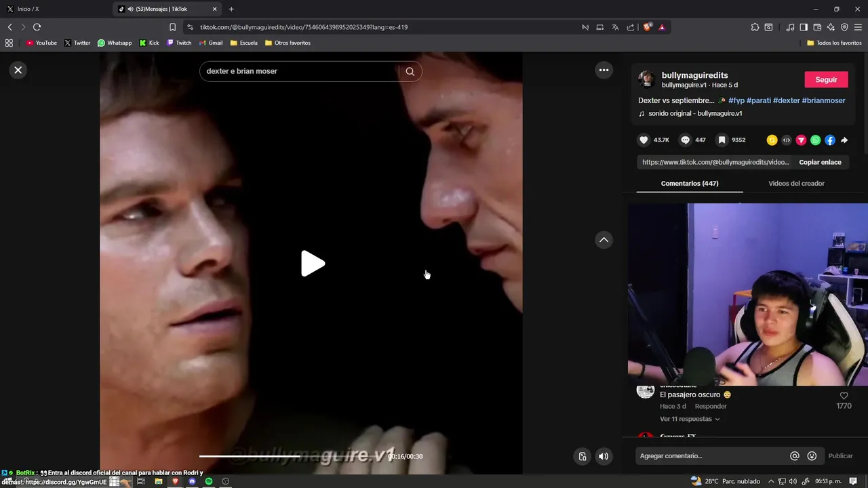868x488 pixels.
Task: Open the #brianmoser hashtag
Action: tap(823, 100)
